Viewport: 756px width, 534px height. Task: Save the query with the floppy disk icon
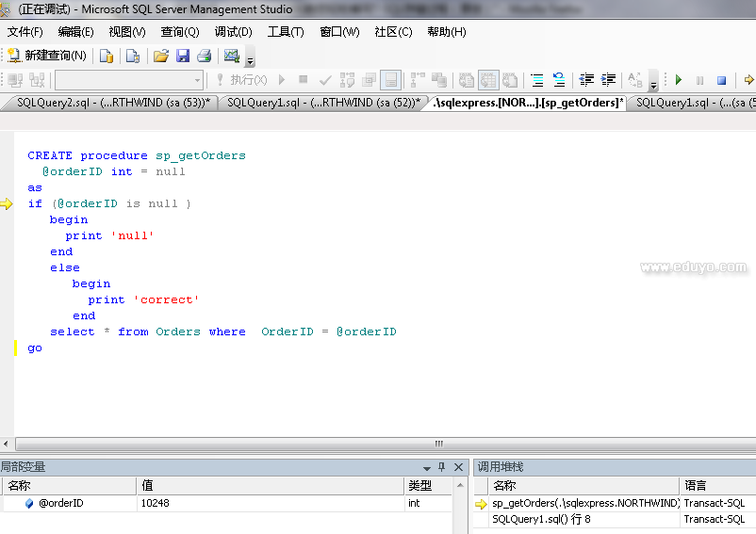pyautogui.click(x=183, y=56)
